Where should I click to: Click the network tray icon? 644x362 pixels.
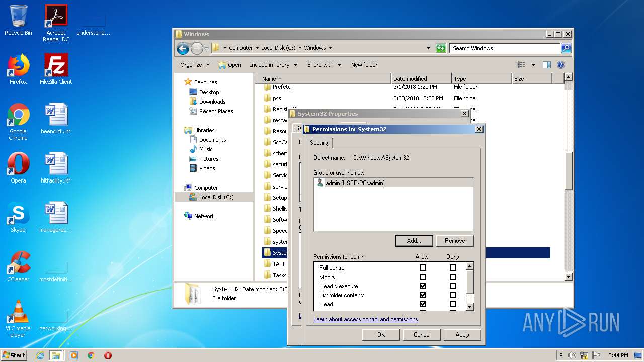[x=584, y=355]
